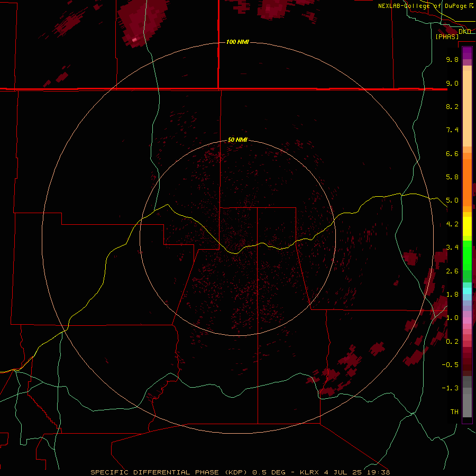Click the "NEXLAB-College of DuPage" credit text
Viewport: 476px width, 476px height.
pyautogui.click(x=422, y=6)
